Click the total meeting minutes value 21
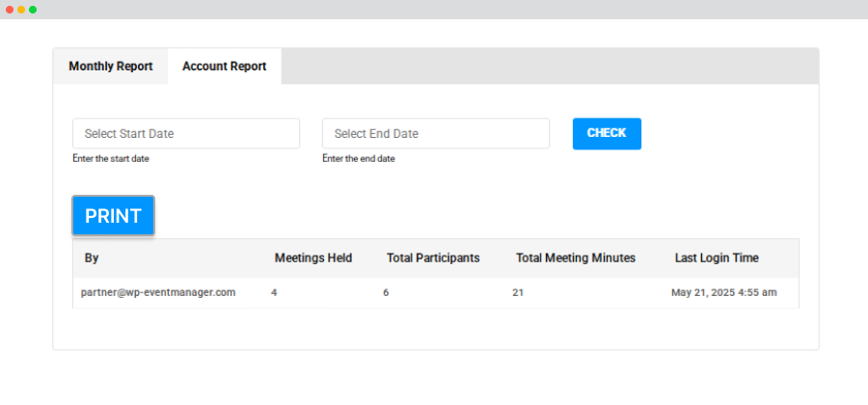Image resolution: width=868 pixels, height=405 pixels. coord(518,293)
